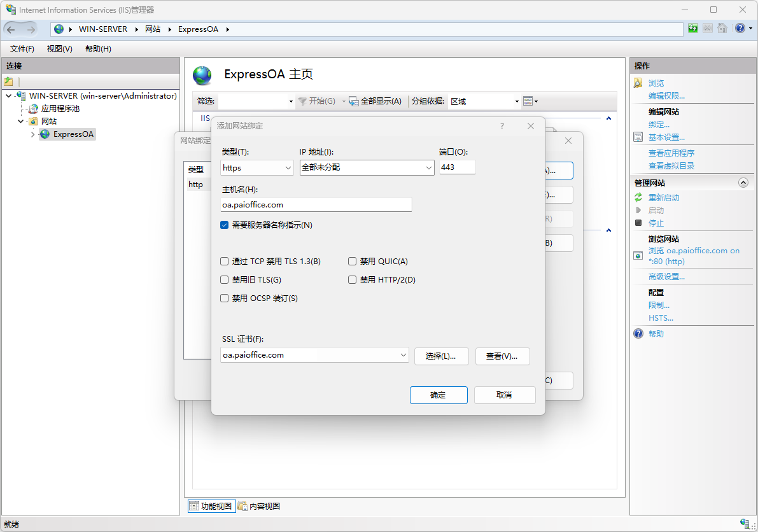Click the stop site square icon
758x532 pixels.
(x=638, y=223)
